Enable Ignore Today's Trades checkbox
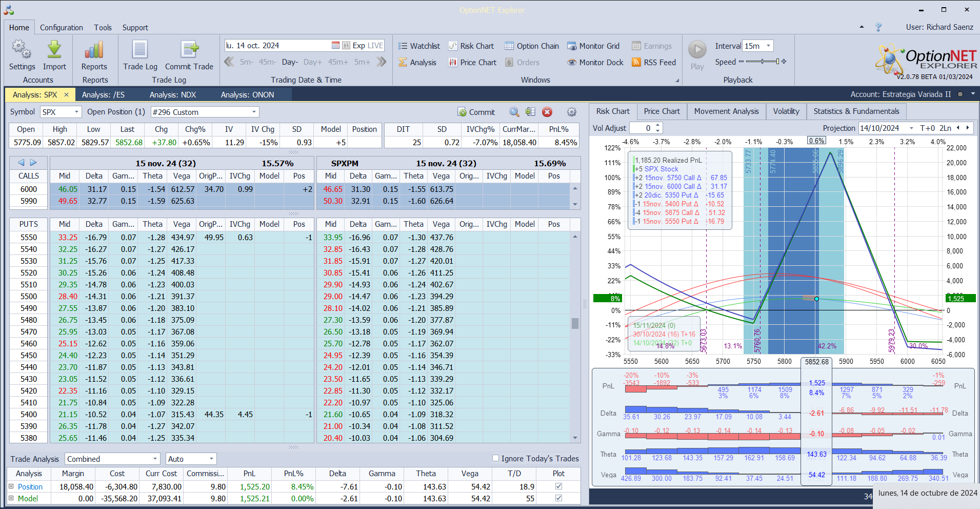 click(495, 458)
